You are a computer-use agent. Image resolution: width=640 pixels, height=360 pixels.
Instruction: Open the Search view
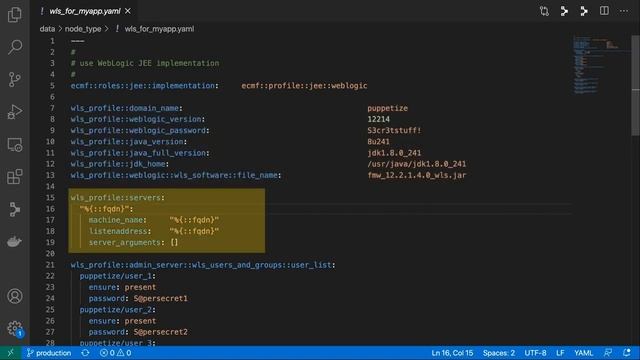pyautogui.click(x=15, y=47)
